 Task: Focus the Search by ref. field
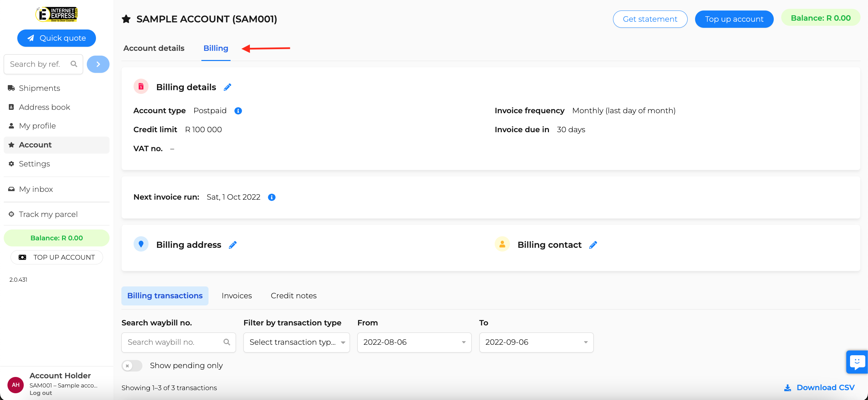(x=43, y=64)
